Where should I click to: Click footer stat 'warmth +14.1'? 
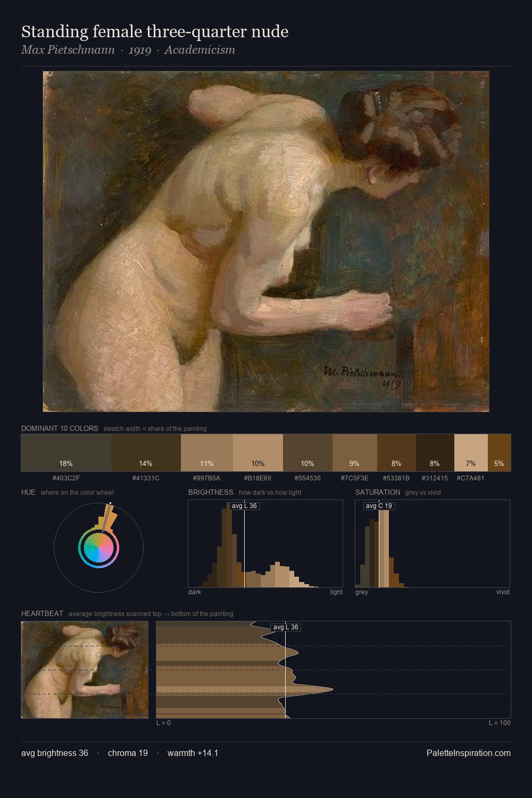(x=193, y=753)
